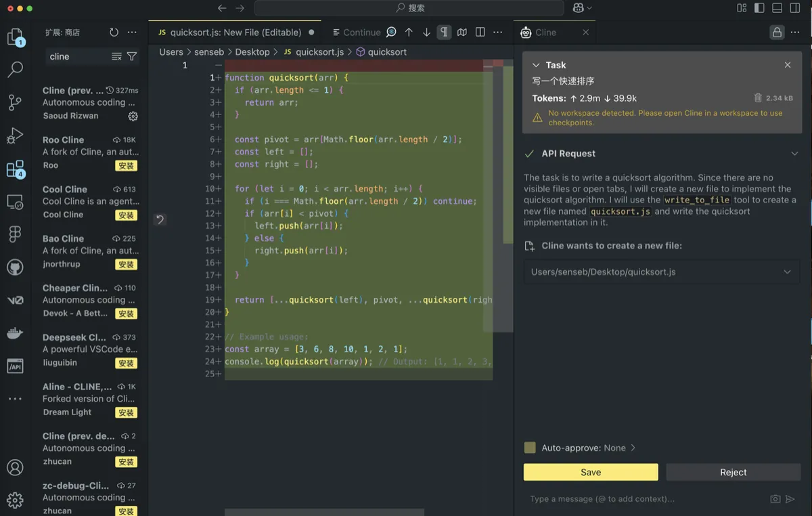The width and height of the screenshot is (812, 516).
Task: Click the camera icon in message box
Action: (775, 499)
